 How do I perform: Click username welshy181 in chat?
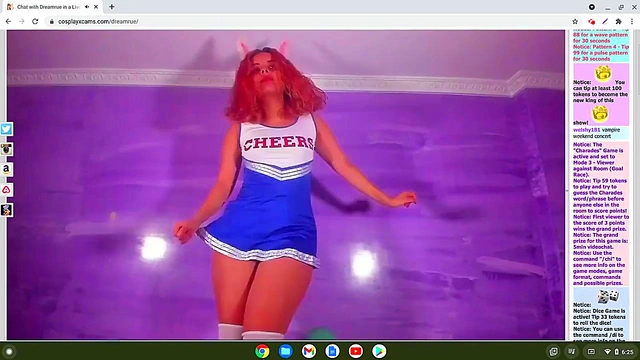(587, 130)
